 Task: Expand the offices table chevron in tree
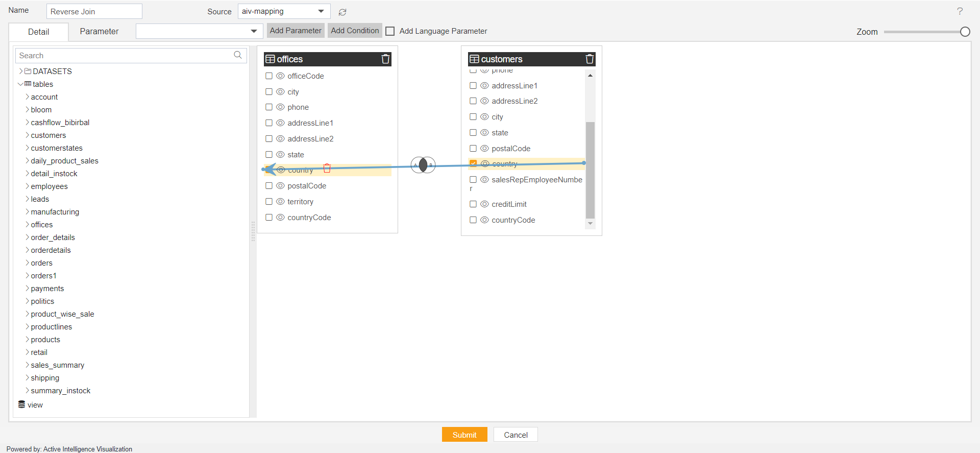(27, 225)
